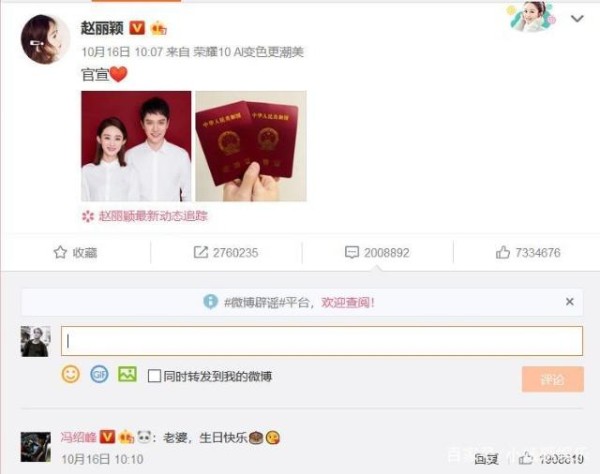This screenshot has width=600, height=474.
Task: Dismiss the 微博辟谣 notice banner
Action: (569, 302)
